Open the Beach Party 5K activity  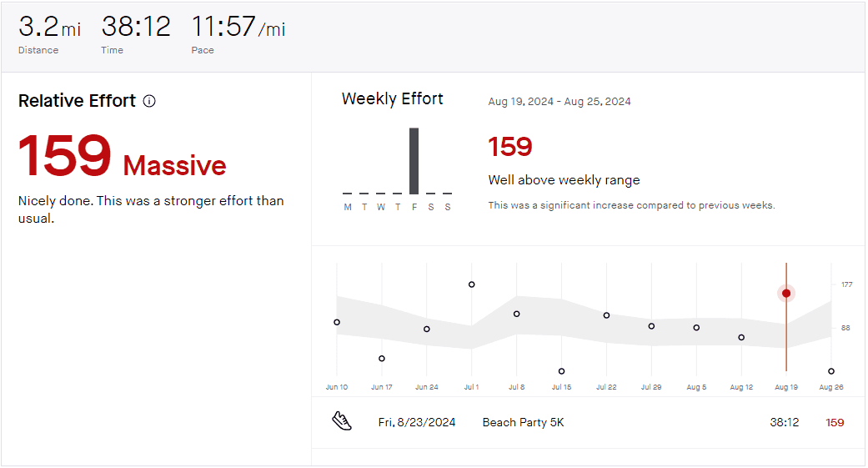[x=523, y=423]
